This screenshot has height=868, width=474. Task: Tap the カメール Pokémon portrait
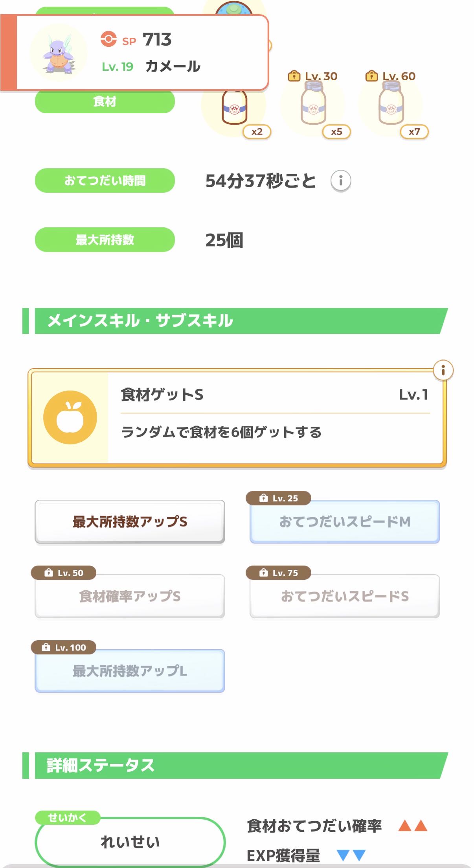tap(59, 53)
